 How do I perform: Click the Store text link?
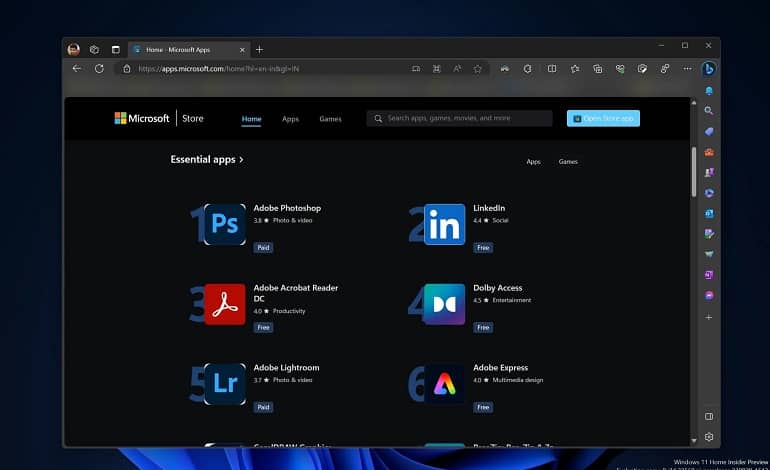pyautogui.click(x=192, y=118)
